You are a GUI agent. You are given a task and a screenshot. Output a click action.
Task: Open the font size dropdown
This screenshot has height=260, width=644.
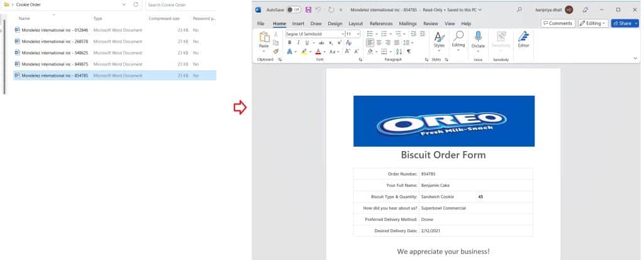[x=358, y=34]
